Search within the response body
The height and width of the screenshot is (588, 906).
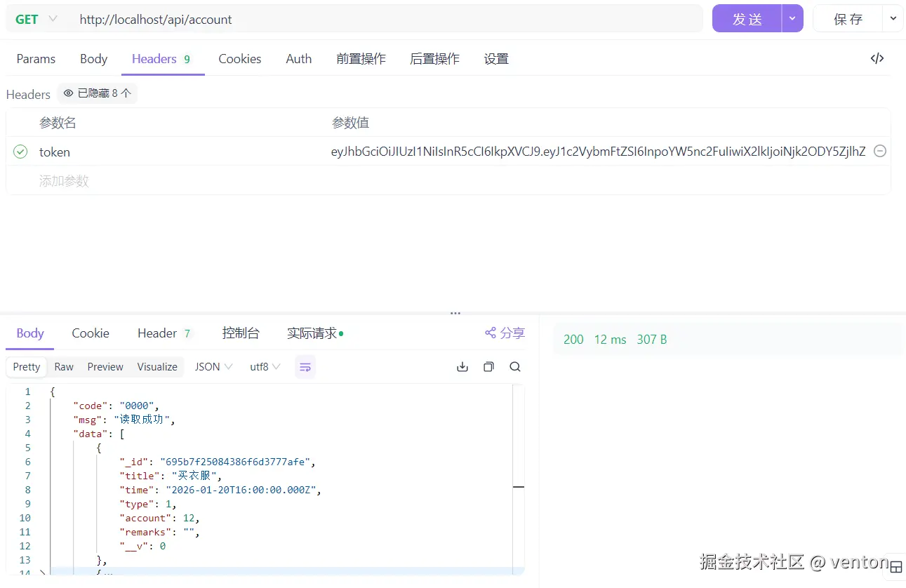515,367
